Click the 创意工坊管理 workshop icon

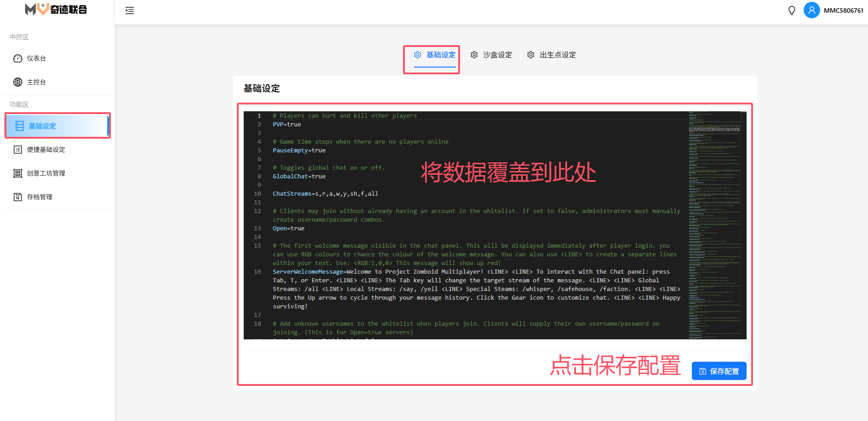[x=18, y=173]
